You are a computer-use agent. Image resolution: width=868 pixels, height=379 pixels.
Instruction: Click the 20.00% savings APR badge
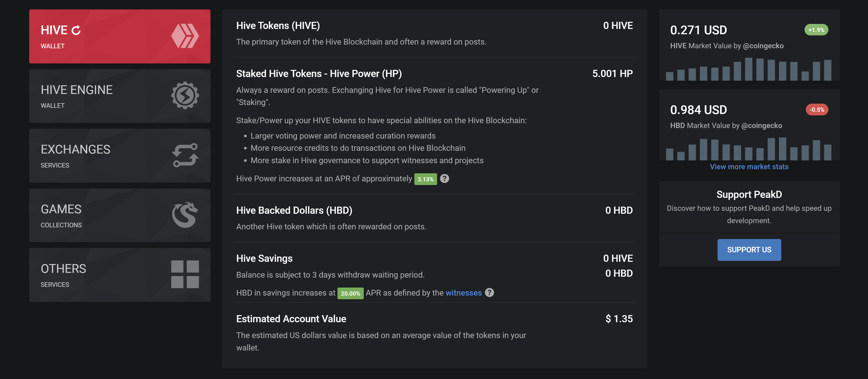(350, 293)
